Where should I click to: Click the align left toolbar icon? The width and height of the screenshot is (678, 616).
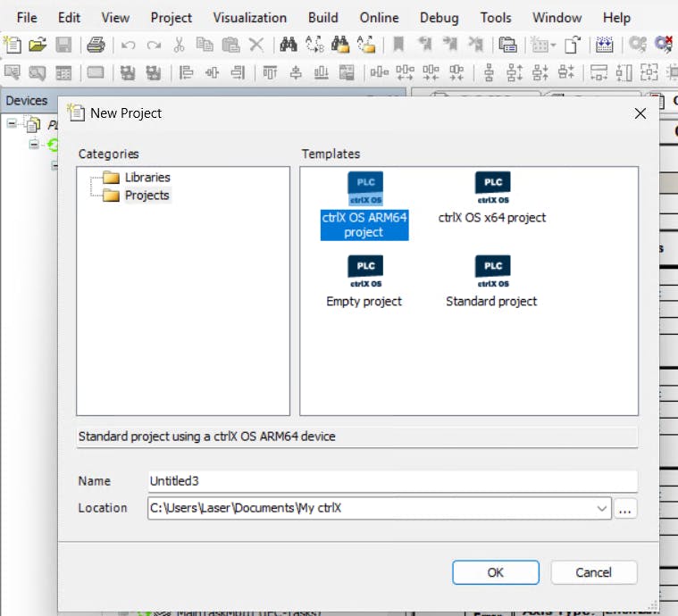(187, 73)
